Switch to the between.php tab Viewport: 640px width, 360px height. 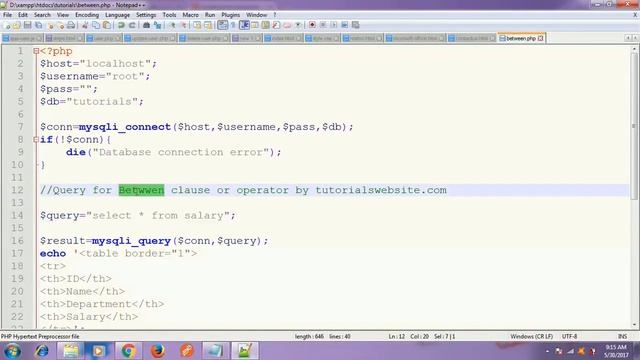520,38
